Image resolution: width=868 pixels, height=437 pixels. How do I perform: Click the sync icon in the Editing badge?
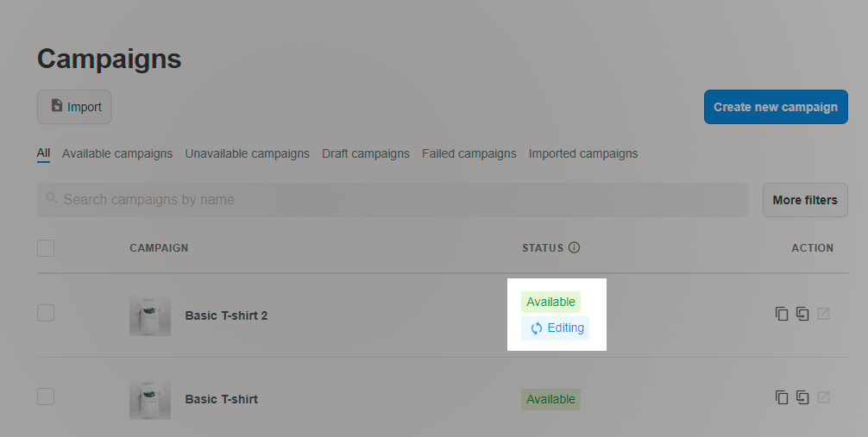[x=536, y=328]
